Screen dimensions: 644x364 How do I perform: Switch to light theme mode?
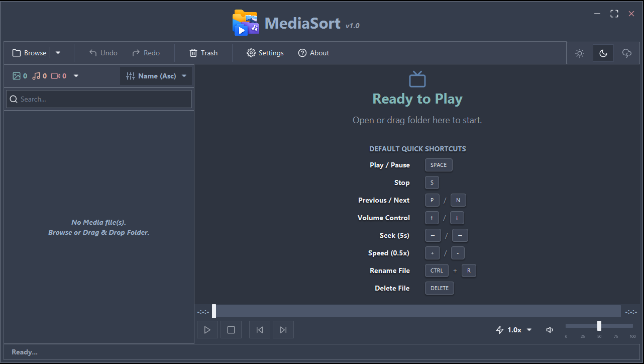pos(579,53)
